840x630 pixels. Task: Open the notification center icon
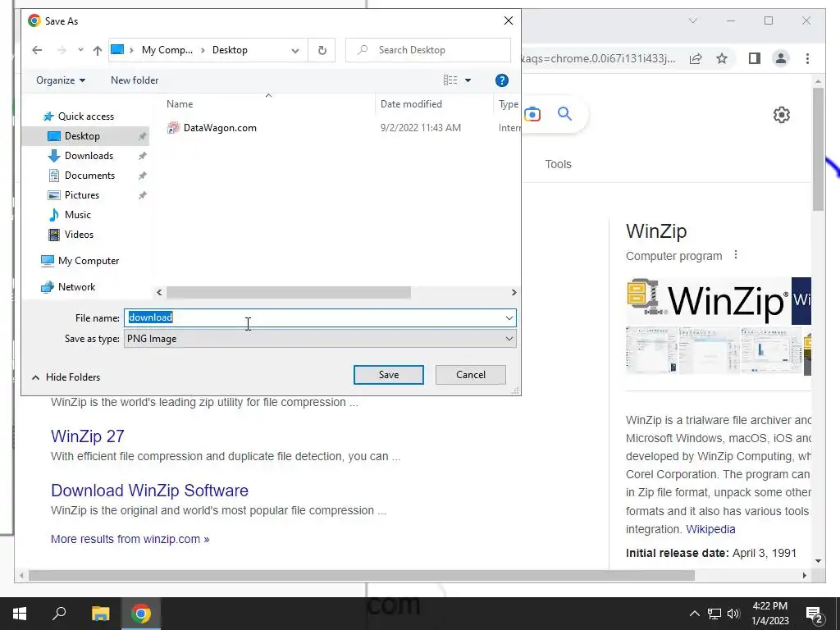coord(814,614)
